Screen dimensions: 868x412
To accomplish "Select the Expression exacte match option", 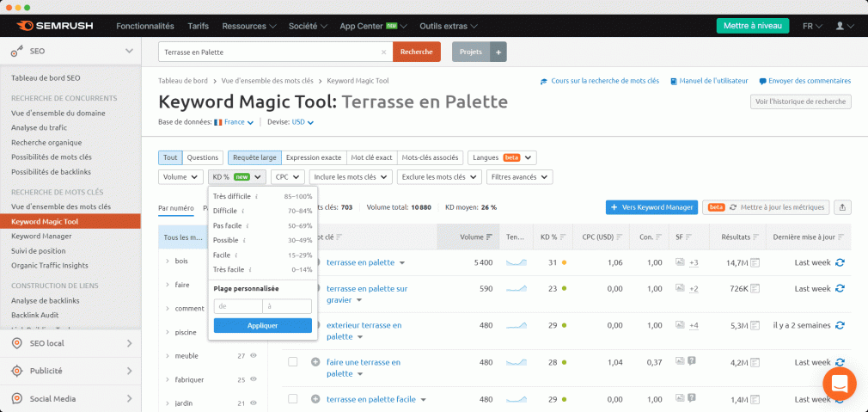I will click(x=314, y=157).
